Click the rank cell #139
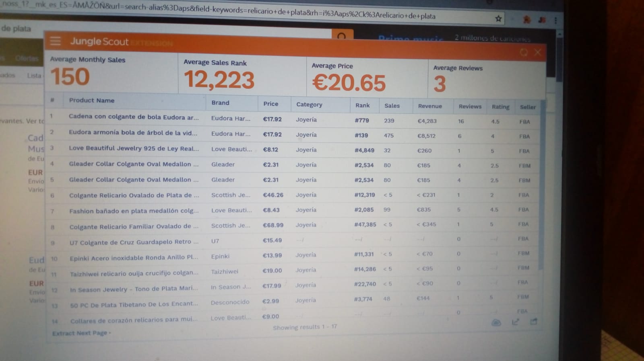This screenshot has width=644, height=361. pyautogui.click(x=361, y=135)
